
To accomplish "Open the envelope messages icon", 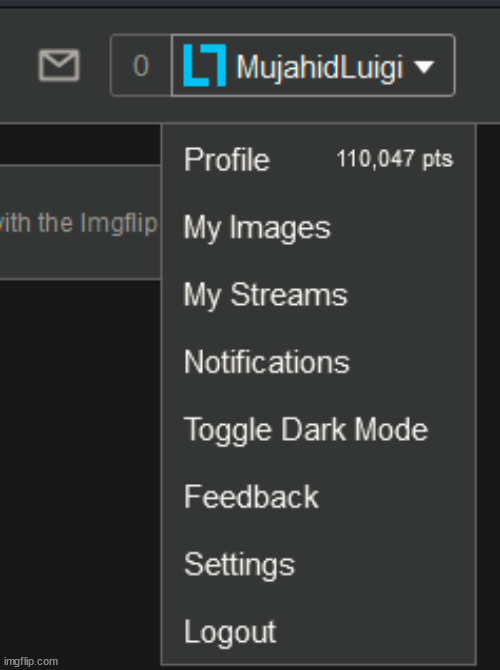I will 59,65.
